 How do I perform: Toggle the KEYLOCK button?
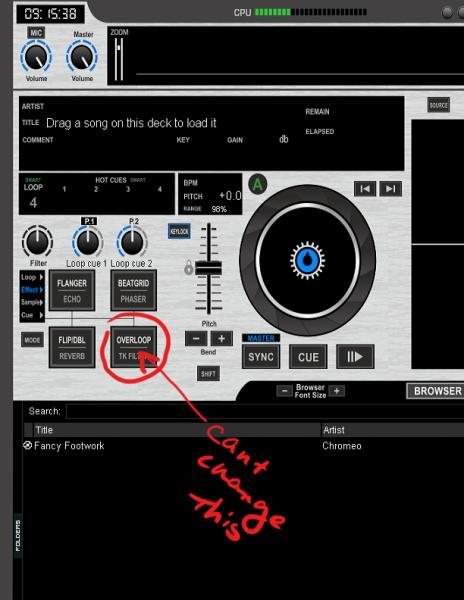[x=179, y=232]
